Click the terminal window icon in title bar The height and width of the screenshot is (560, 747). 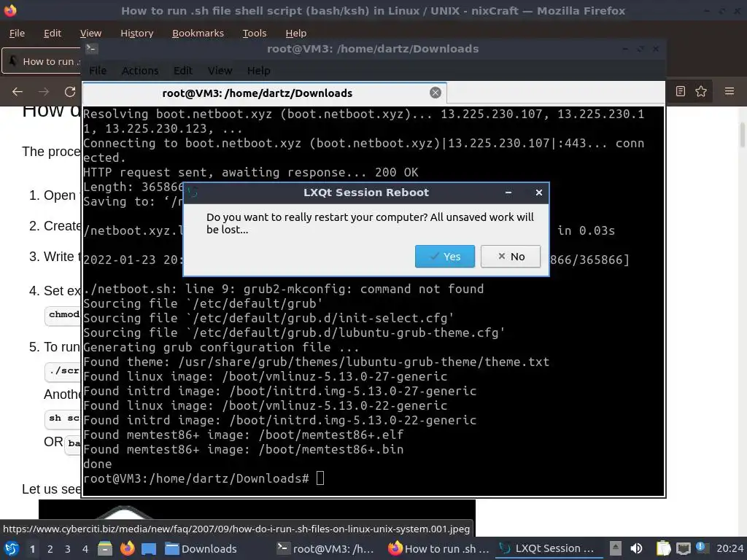(x=91, y=48)
